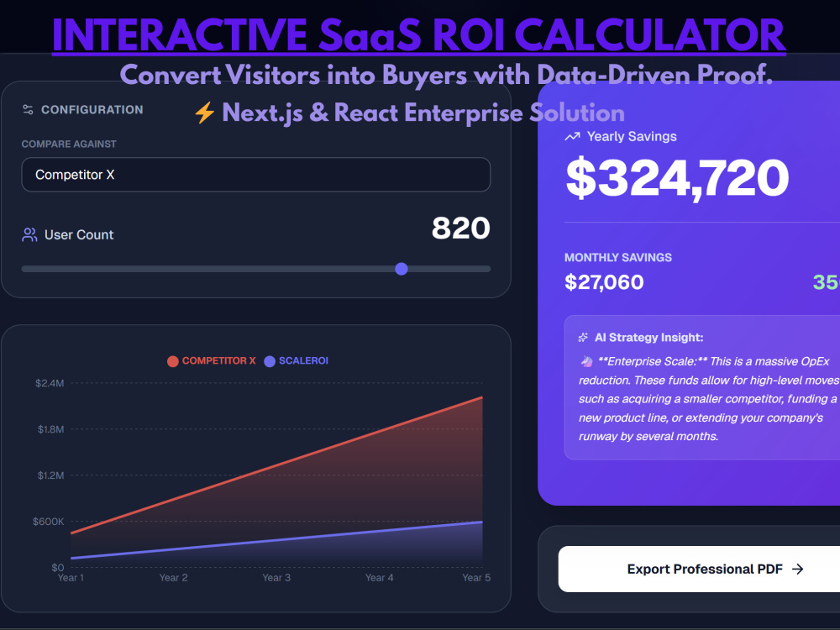Click the $2.4M axis label
Viewport: 840px width, 630px height.
(50, 383)
